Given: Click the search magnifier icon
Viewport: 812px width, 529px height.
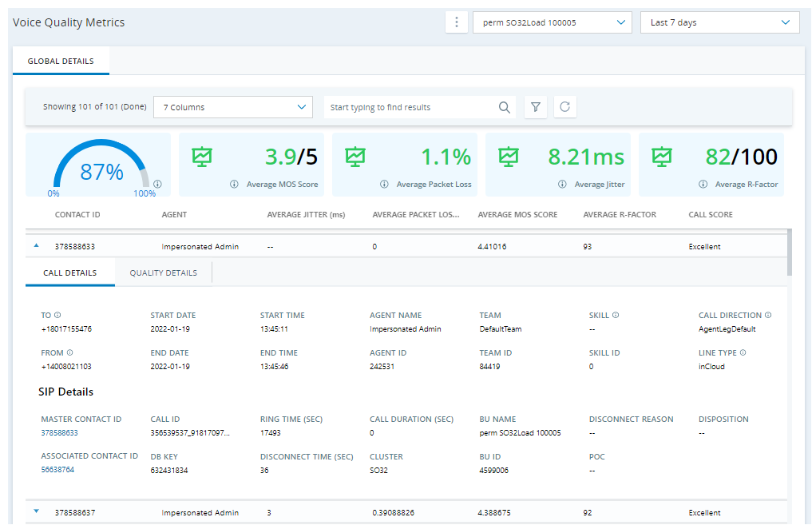Looking at the screenshot, I should (505, 107).
